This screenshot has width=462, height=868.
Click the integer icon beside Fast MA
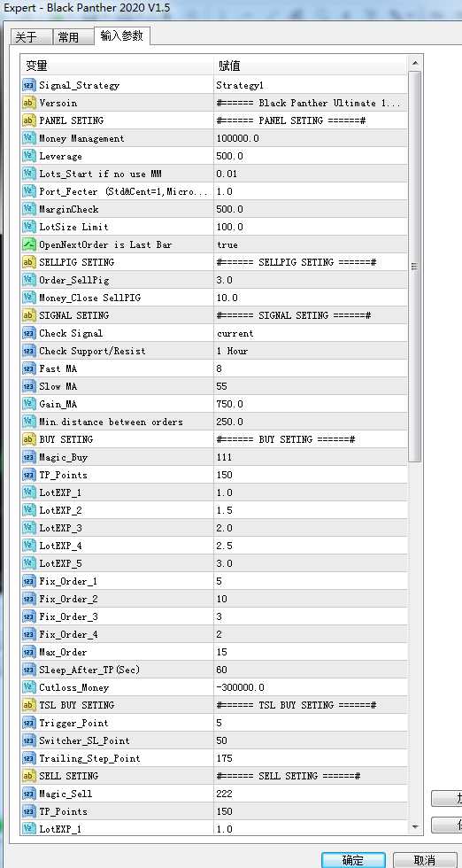pyautogui.click(x=28, y=368)
